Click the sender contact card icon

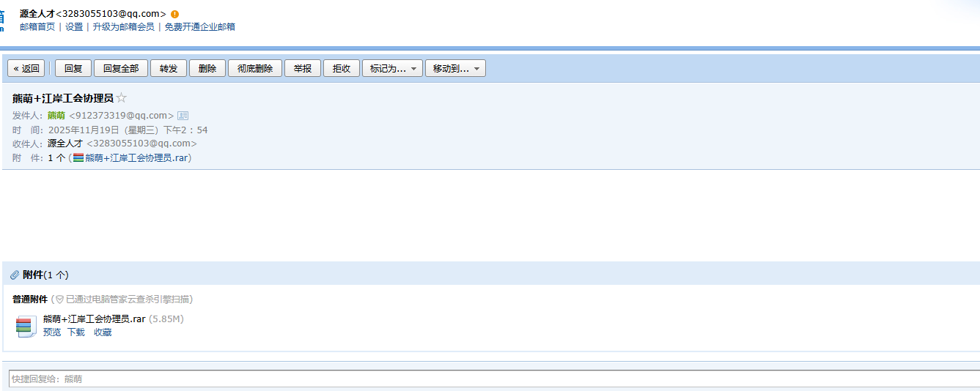(x=183, y=116)
